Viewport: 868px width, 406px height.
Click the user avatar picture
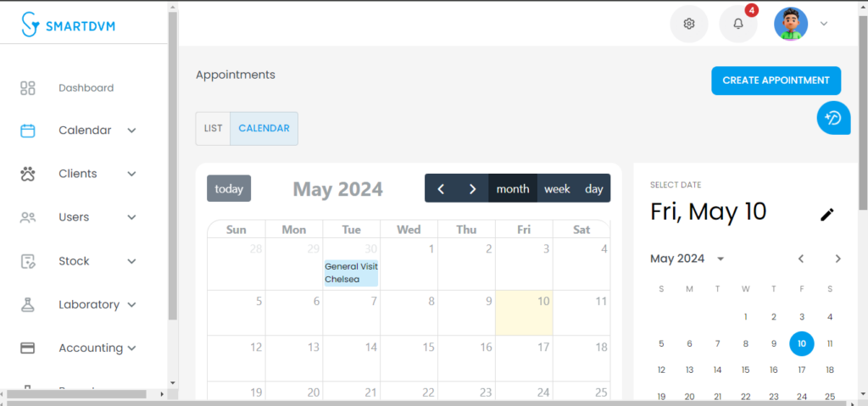791,24
